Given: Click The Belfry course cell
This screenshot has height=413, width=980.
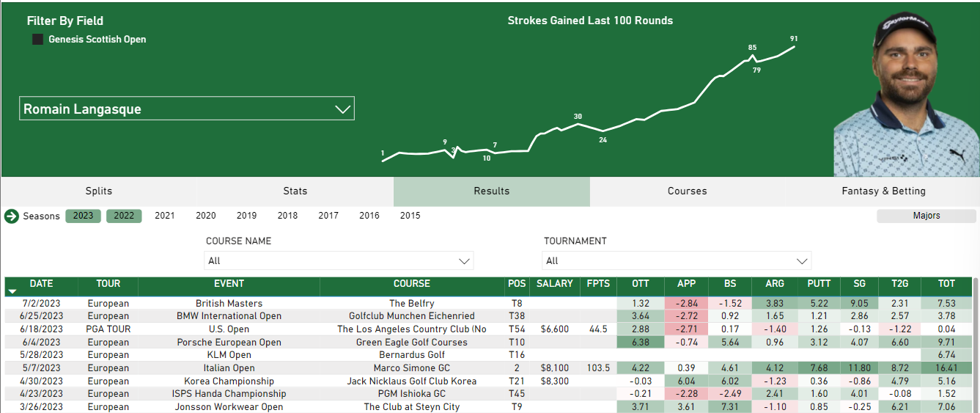Looking at the screenshot, I should 412,304.
